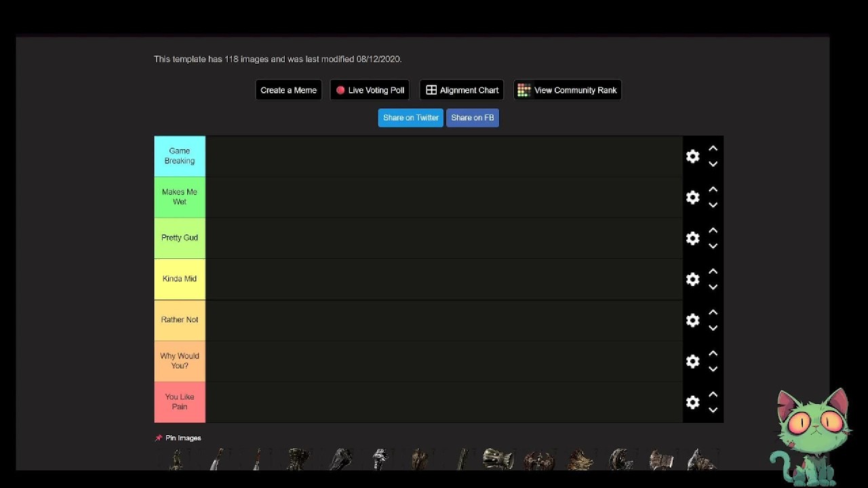Viewport: 868px width, 488px height.
Task: Select the yellow Kinda Mid tier label
Action: [180, 279]
